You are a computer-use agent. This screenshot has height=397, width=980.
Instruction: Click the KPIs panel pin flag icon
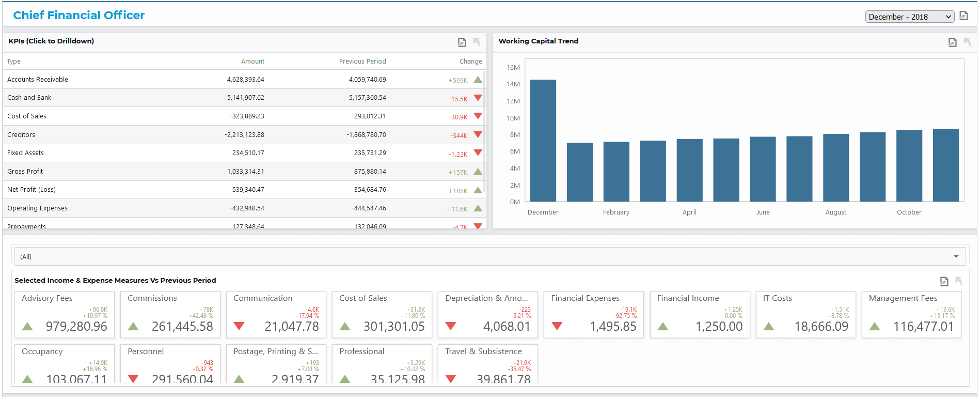[x=477, y=42]
